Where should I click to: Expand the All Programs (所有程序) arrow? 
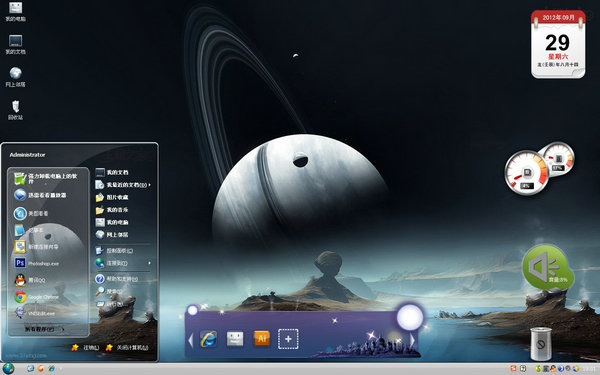click(x=44, y=329)
